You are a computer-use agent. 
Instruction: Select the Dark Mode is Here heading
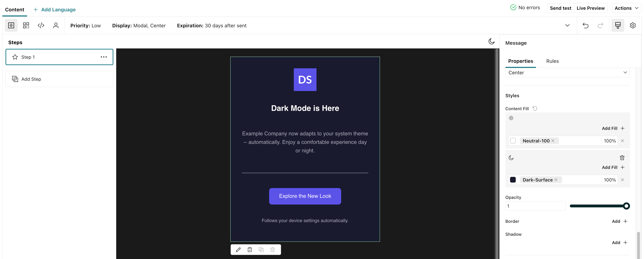click(305, 108)
